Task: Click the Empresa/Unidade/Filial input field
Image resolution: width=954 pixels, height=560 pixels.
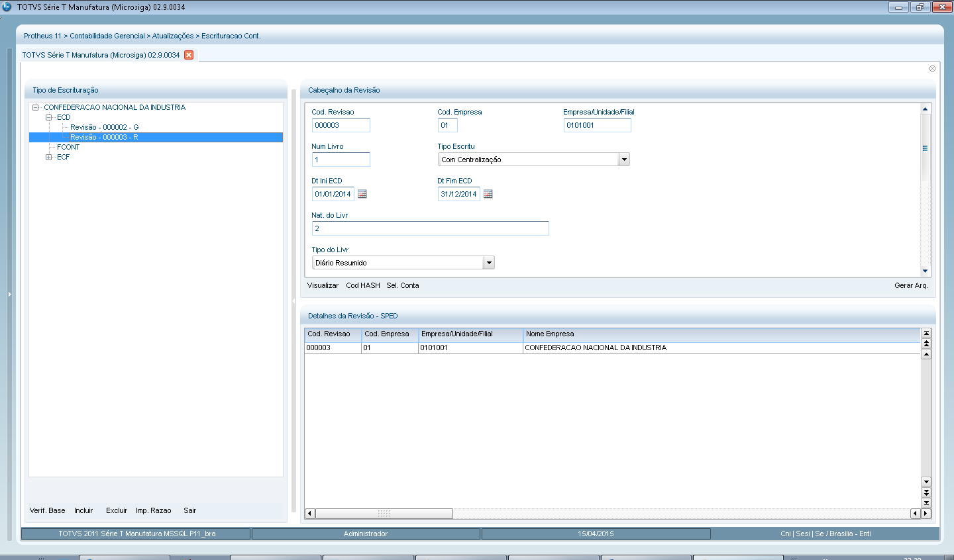Action: (598, 125)
